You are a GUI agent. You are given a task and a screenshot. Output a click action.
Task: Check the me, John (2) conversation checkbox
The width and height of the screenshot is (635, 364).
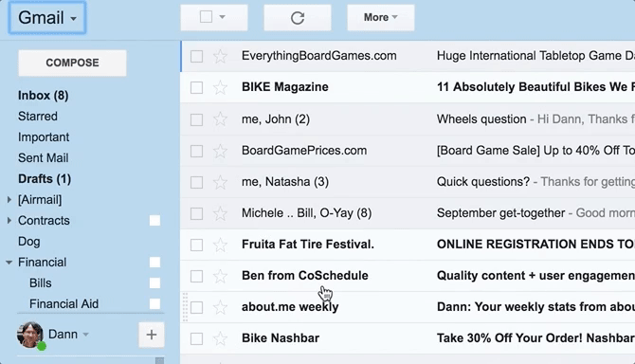click(x=197, y=119)
